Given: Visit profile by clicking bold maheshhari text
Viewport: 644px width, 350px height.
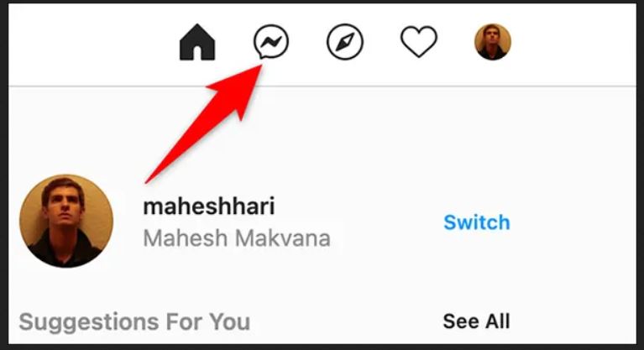Looking at the screenshot, I should pos(208,206).
